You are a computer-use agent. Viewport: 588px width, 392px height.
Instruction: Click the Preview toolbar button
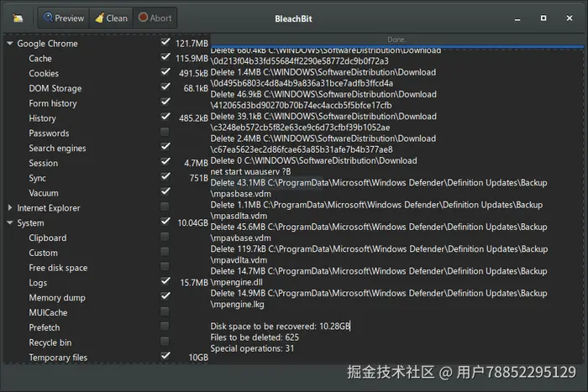point(64,18)
